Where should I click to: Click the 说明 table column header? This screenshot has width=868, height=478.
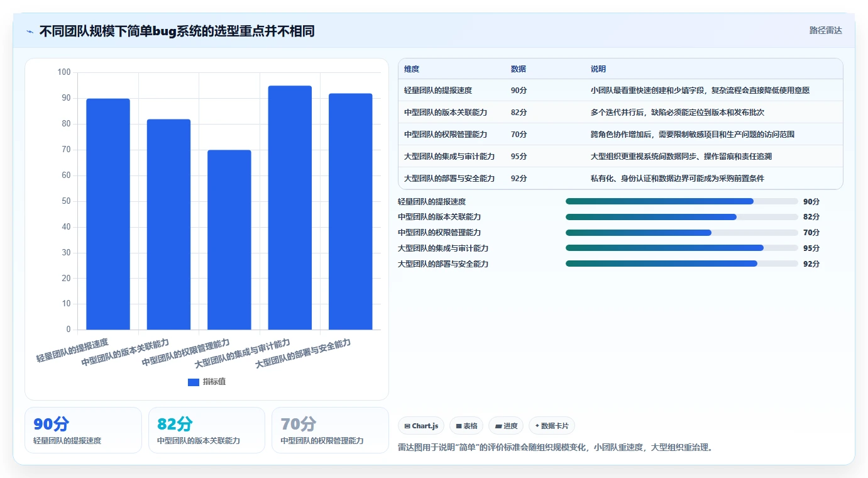[x=598, y=69]
